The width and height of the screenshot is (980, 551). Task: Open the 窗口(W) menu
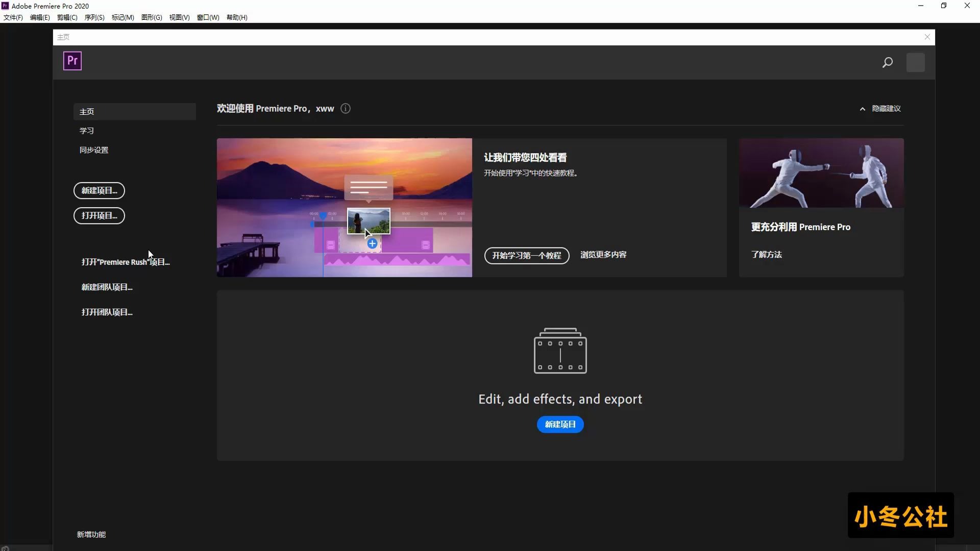[208, 17]
